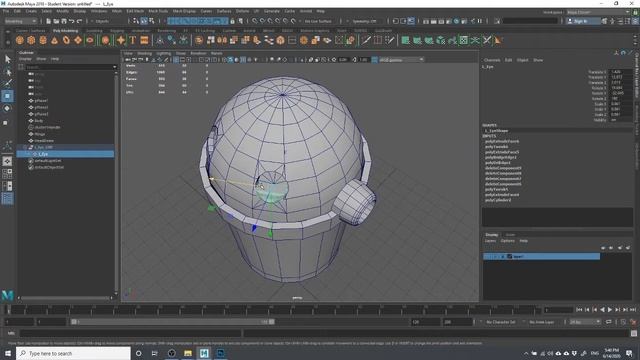Select L_EyeShape in Channel Box
Screen dimensions: 640x360
pos(496,131)
